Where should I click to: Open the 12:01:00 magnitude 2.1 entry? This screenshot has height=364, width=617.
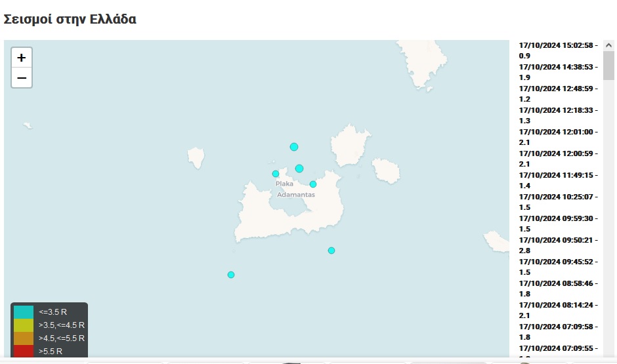558,137
